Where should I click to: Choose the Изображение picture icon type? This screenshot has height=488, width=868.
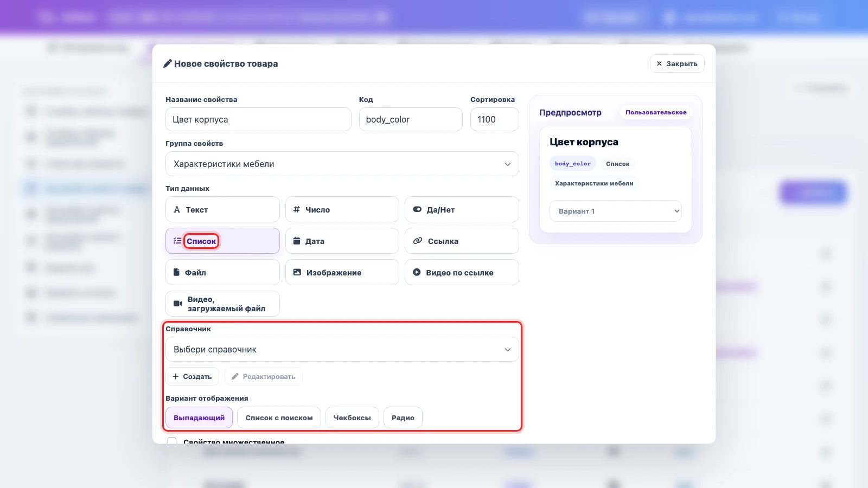(x=297, y=272)
